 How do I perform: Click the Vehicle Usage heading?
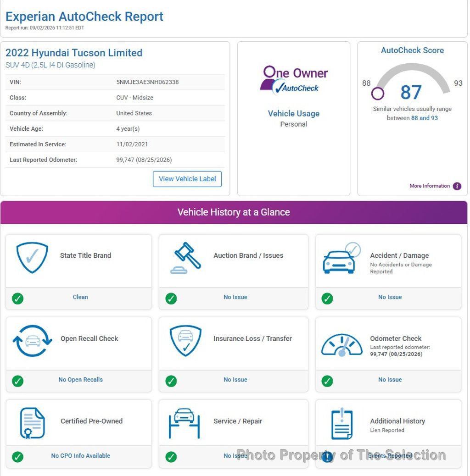click(293, 114)
